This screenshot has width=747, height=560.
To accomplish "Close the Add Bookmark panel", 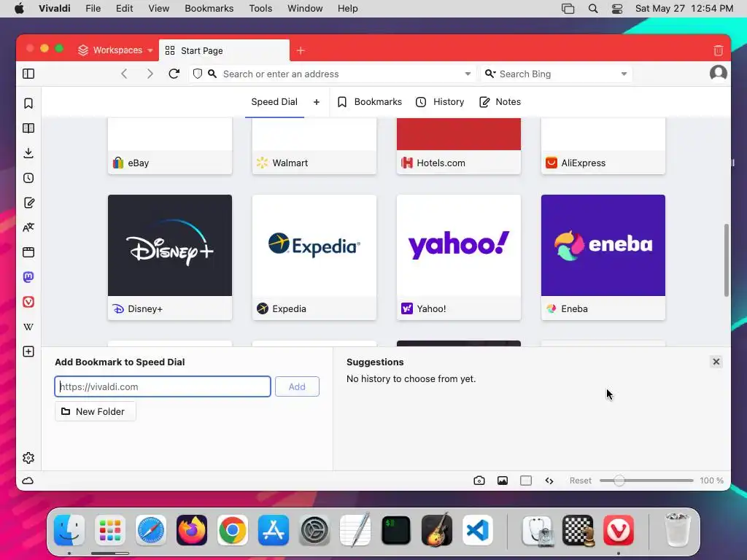I will (716, 362).
